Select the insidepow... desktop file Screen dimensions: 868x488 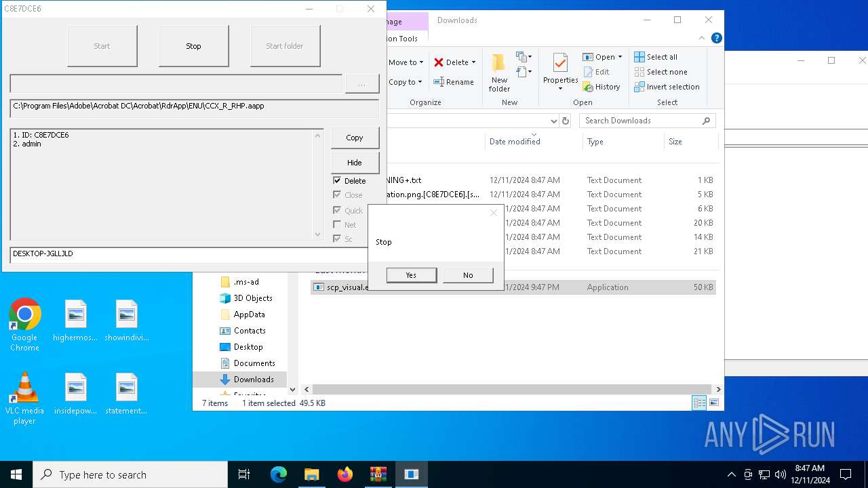tap(75, 394)
